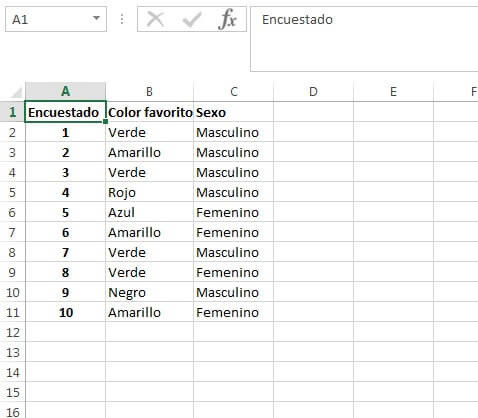Click the formula bar containing Encuestado
This screenshot has width=478, height=418.
tap(364, 39)
